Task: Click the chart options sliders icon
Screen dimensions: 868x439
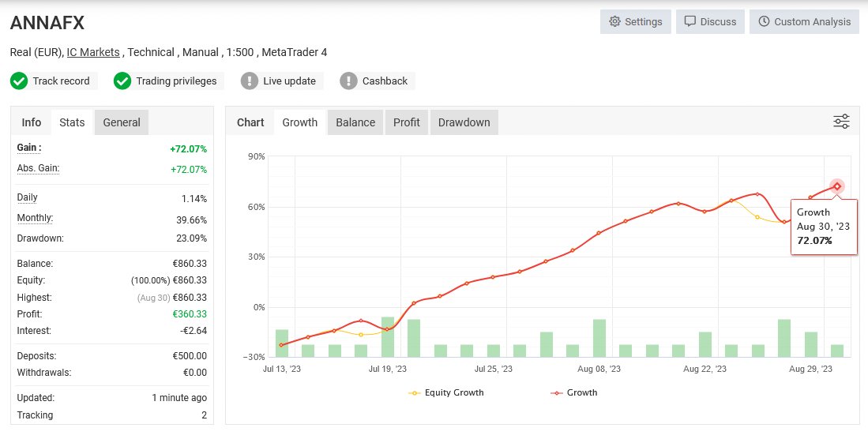Action: coord(841,122)
